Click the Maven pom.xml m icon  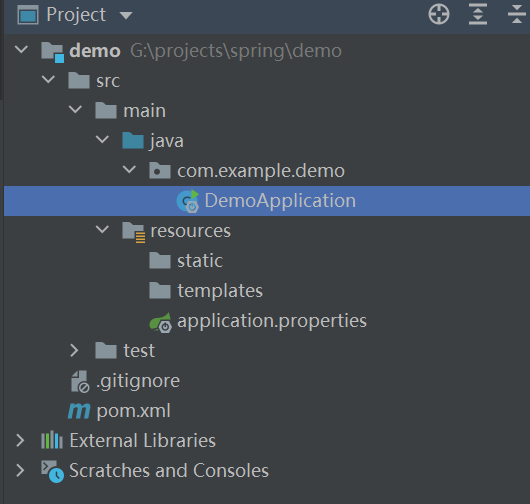pyautogui.click(x=79, y=411)
